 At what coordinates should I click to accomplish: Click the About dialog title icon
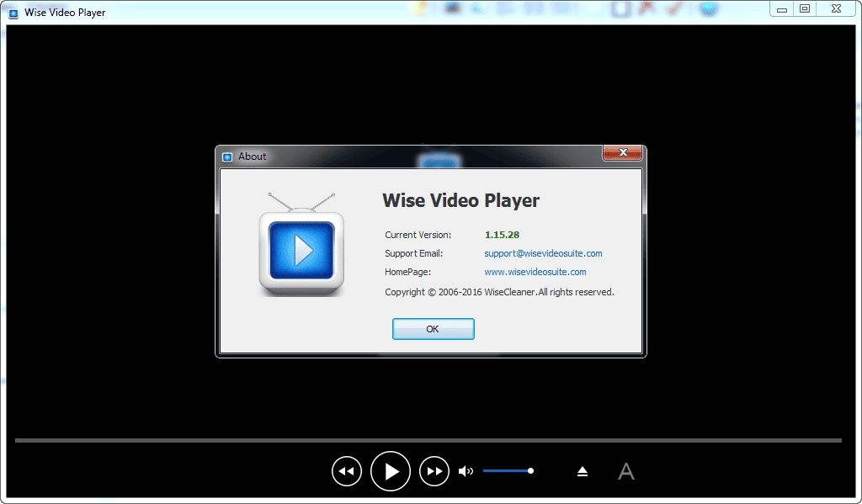point(227,157)
